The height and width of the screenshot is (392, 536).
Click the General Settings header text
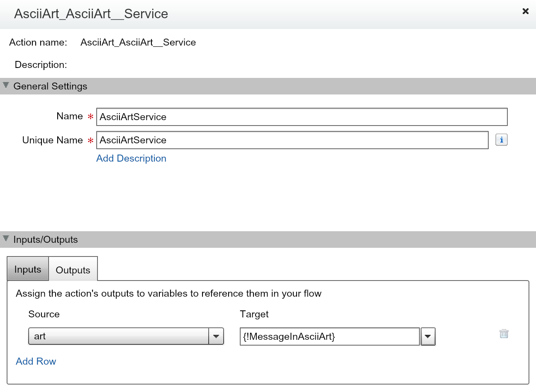(50, 86)
